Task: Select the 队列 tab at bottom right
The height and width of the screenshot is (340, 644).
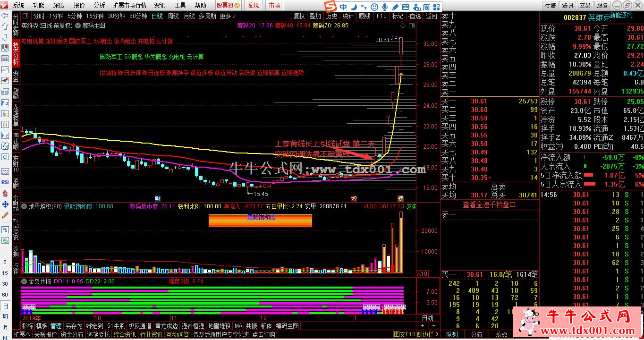Action: pyautogui.click(x=451, y=334)
